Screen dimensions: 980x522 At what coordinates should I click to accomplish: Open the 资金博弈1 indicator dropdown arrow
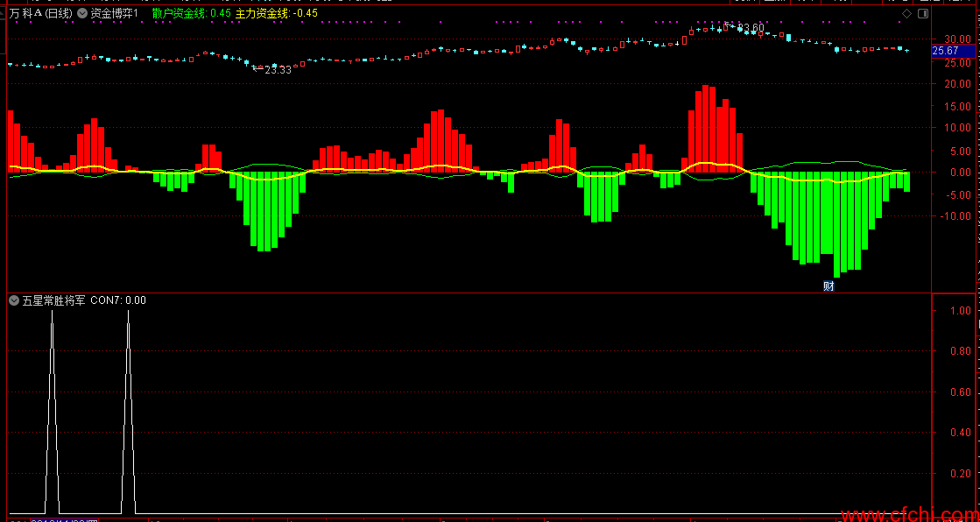pyautogui.click(x=81, y=13)
